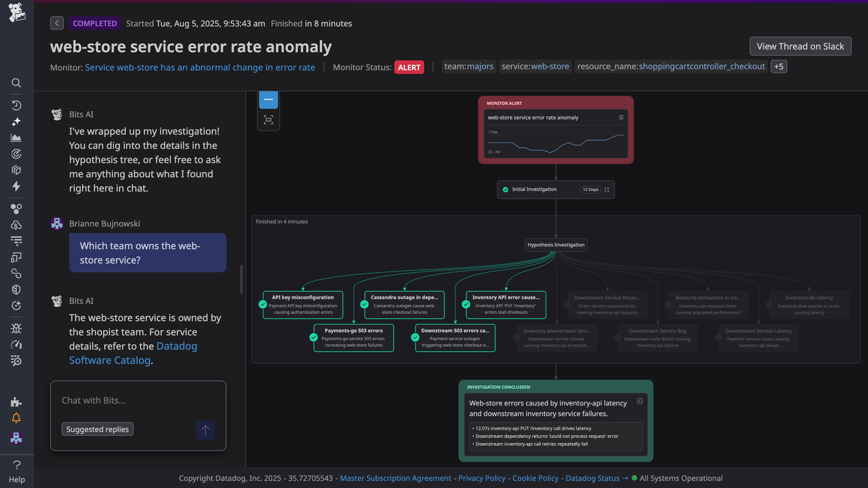Screen dimensions: 868x488
Task: Open the Privacy Policy footer link
Action: (x=482, y=478)
